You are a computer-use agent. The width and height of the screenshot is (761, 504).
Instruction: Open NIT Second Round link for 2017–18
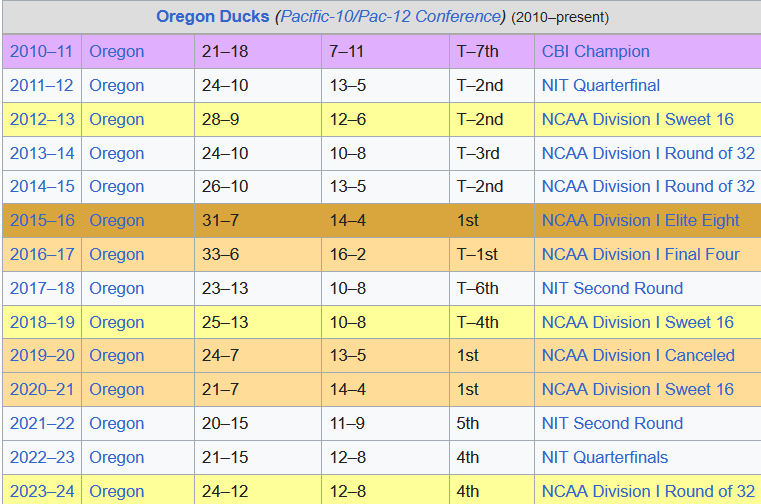coord(612,288)
